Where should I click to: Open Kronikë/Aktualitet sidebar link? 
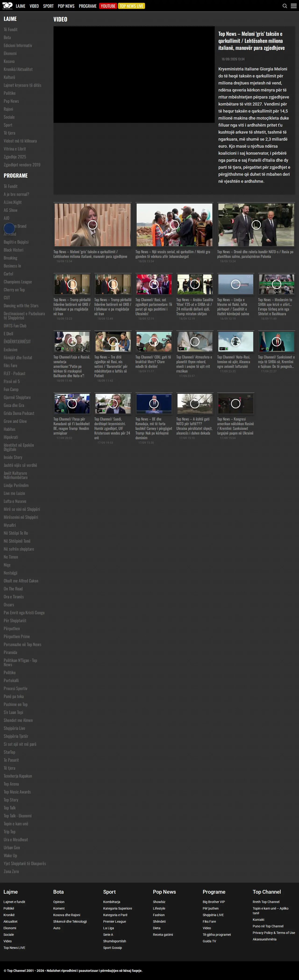point(18,69)
